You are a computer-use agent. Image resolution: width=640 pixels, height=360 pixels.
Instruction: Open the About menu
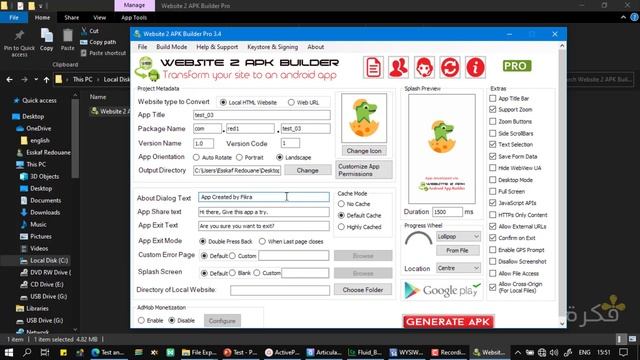316,47
